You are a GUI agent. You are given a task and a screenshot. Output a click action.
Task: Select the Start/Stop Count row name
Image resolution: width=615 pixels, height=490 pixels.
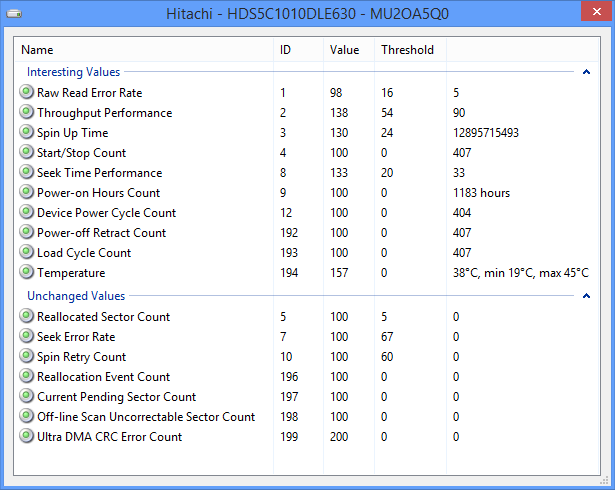82,153
